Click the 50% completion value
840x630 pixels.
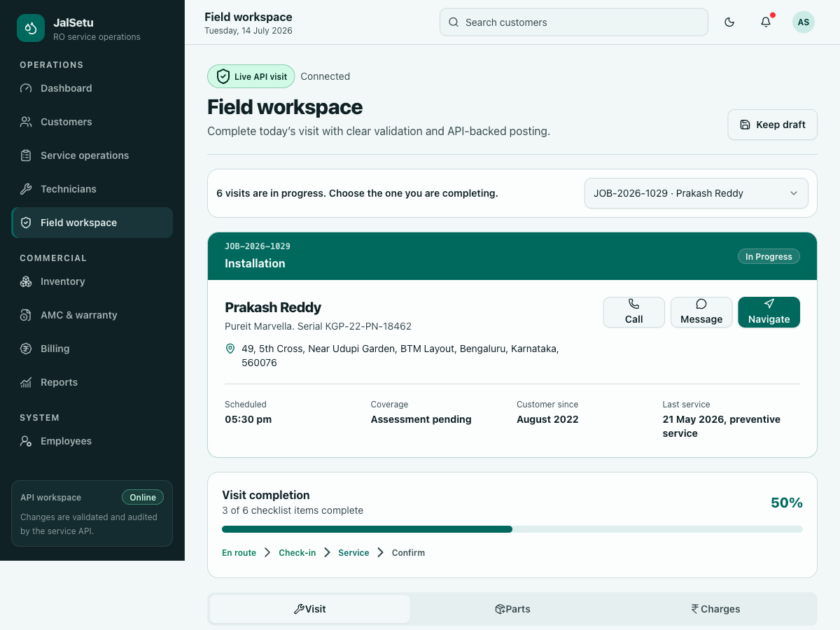click(787, 503)
